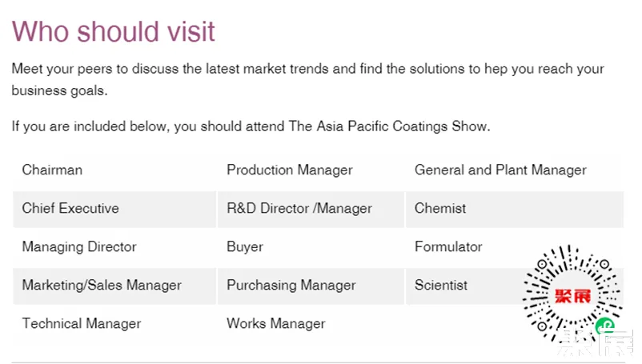642x364 pixels.
Task: Select the Chief Executive cell
Action: coord(70,208)
